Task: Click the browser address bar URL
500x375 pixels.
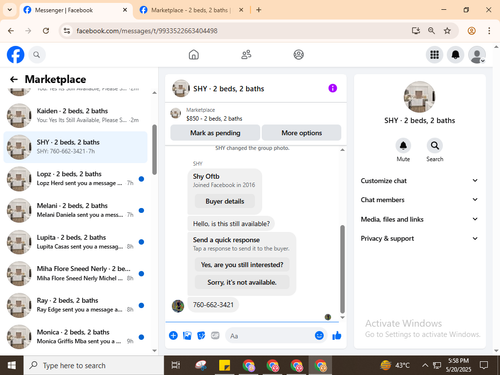Action: point(147,31)
